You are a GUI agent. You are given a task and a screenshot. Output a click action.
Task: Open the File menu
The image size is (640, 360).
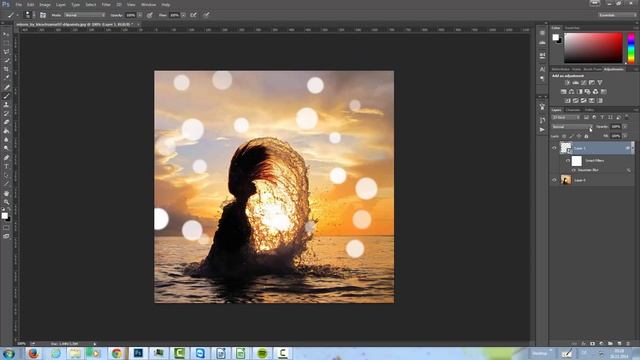pyautogui.click(x=18, y=4)
